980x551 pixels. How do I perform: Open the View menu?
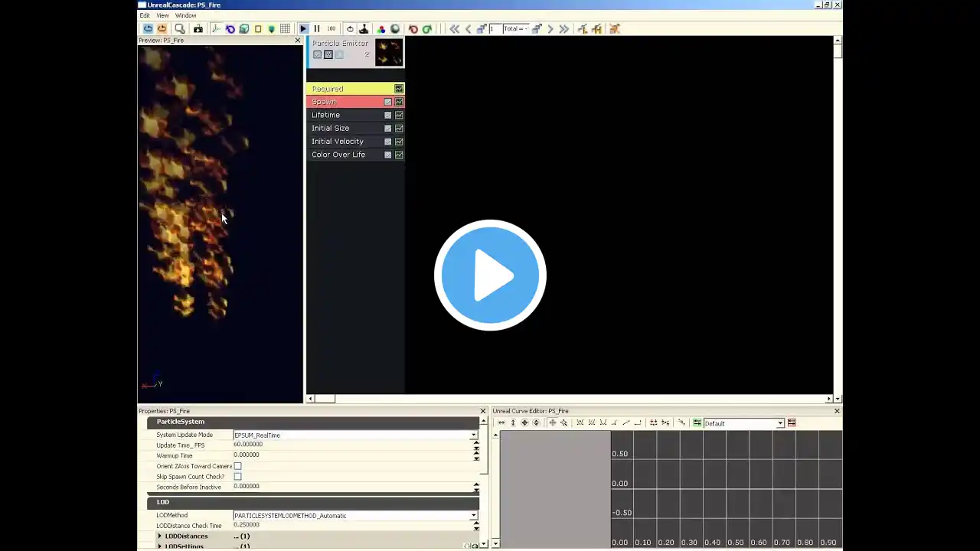[x=163, y=15]
